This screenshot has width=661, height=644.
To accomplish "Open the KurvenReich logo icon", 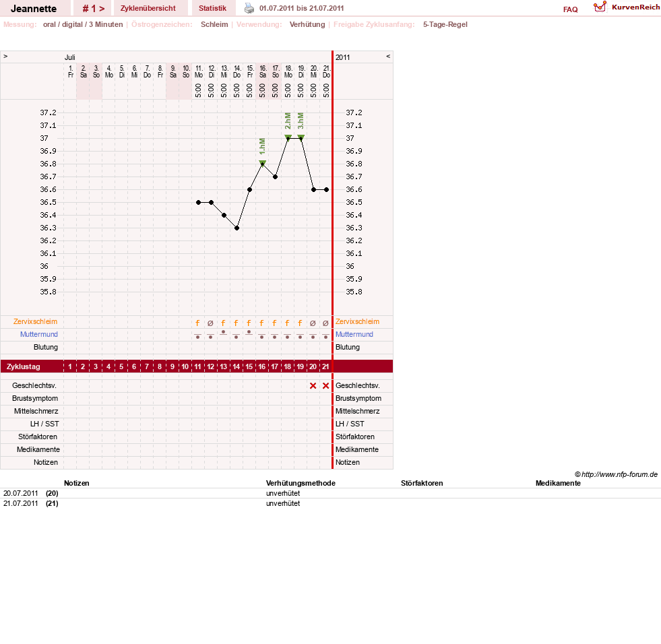I will pyautogui.click(x=600, y=7).
